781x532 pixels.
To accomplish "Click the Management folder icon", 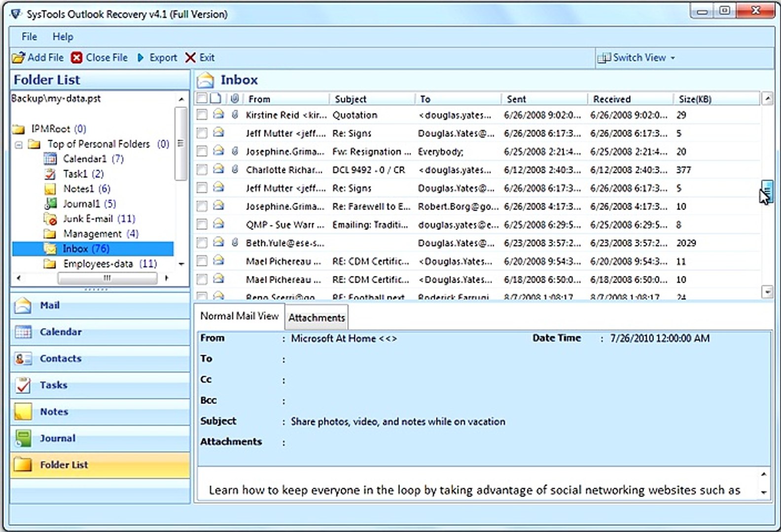I will tap(50, 233).
